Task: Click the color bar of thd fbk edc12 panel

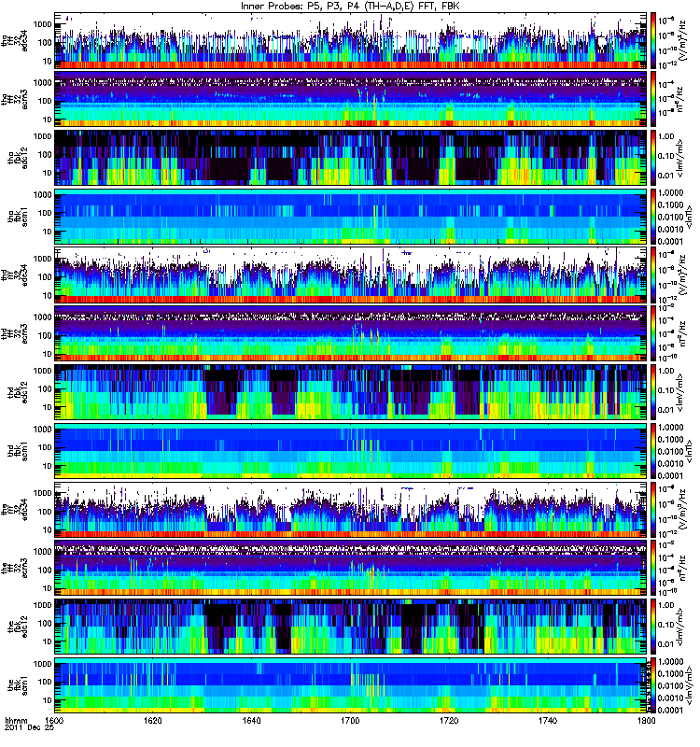Action: point(653,392)
